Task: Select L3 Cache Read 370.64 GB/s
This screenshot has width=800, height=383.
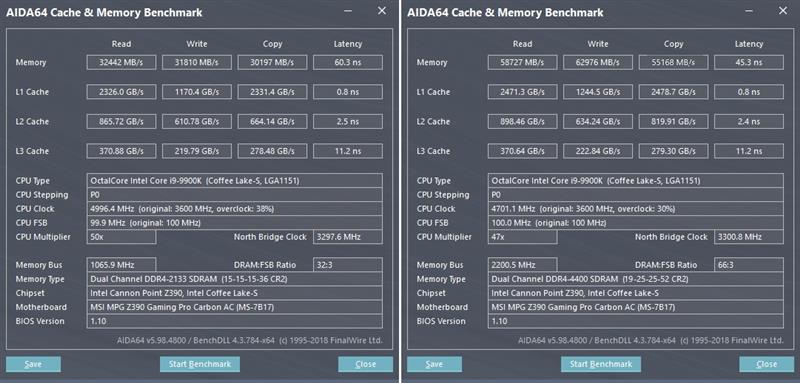Action: [522, 151]
